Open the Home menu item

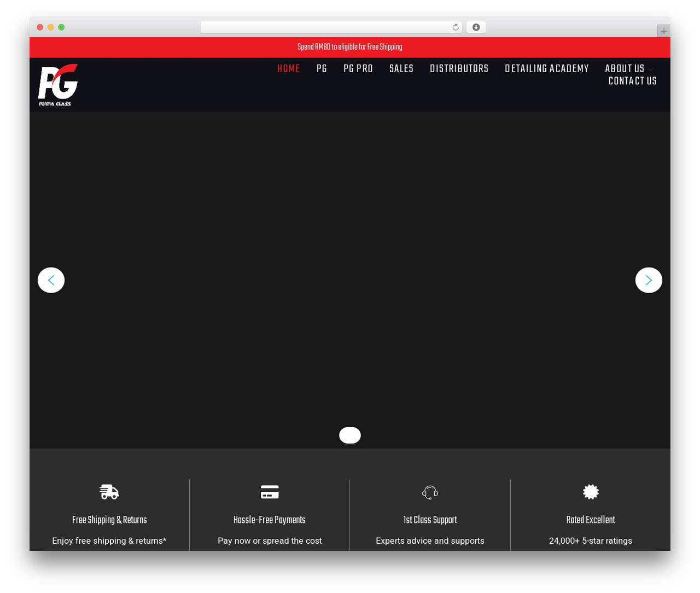(289, 68)
